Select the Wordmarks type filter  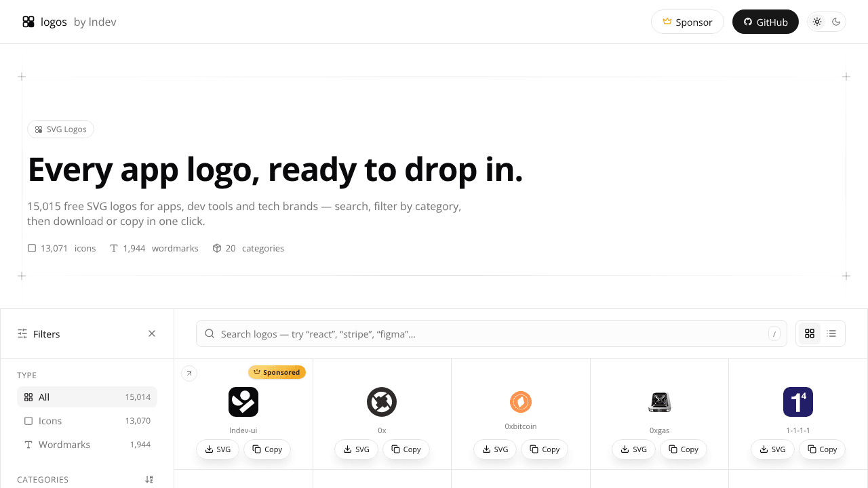(x=87, y=445)
